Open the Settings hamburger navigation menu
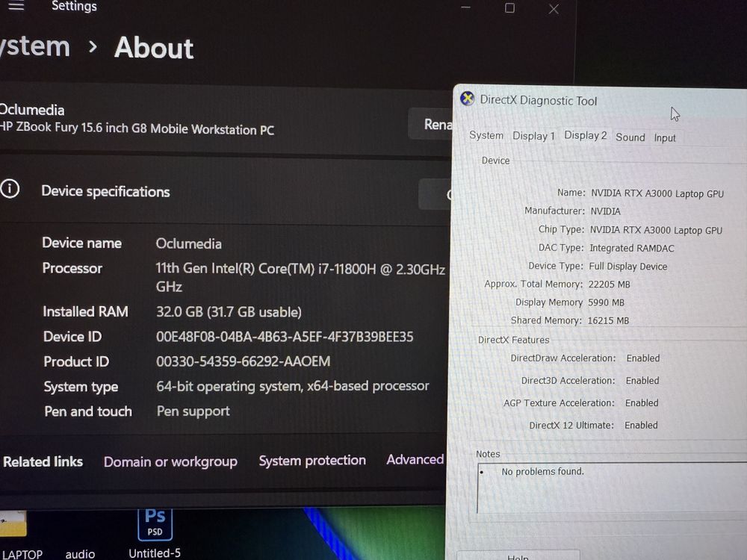The width and height of the screenshot is (747, 560). coord(16,6)
